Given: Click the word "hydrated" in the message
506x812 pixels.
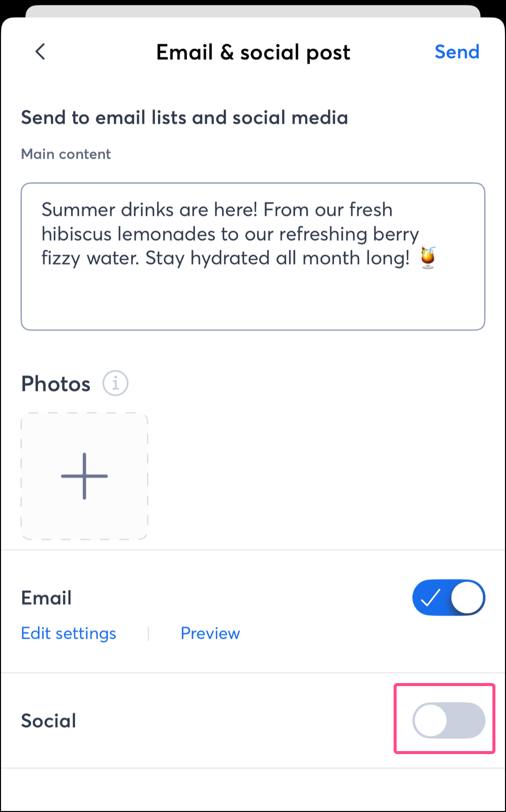Looking at the screenshot, I should pos(230,258).
